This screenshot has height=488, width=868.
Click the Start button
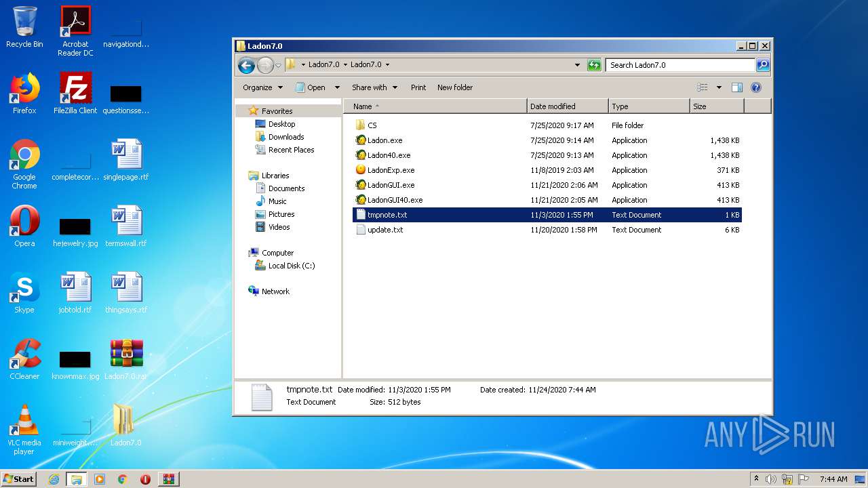[x=19, y=479]
